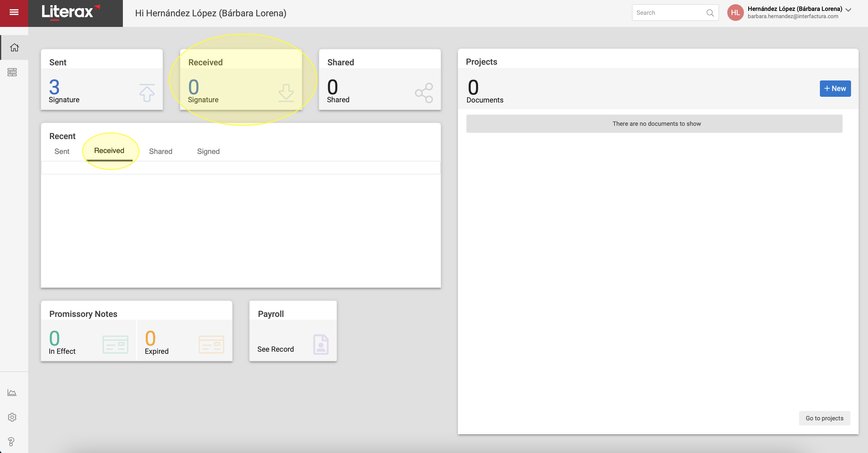Click the download arrow icon in Received card
Viewport: 868px width, 453px height.
point(286,93)
